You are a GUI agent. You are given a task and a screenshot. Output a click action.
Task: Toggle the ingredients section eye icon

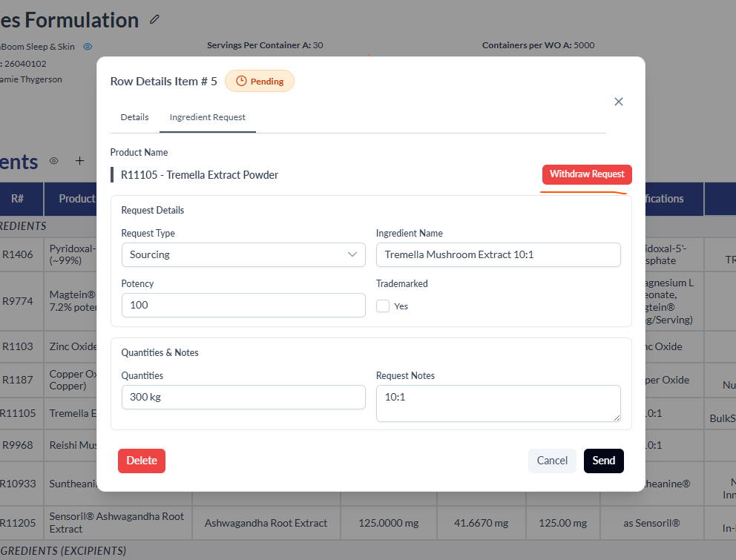click(x=54, y=161)
